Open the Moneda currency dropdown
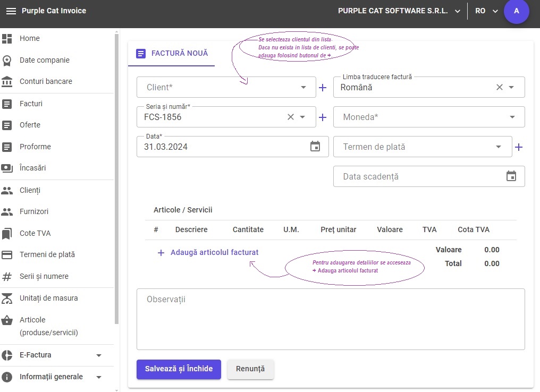 512,117
